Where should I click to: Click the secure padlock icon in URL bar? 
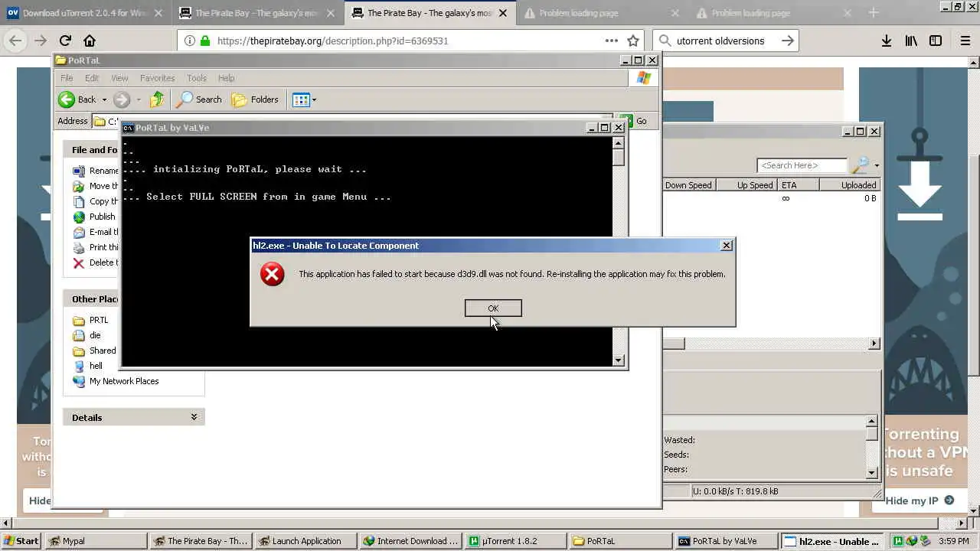[x=204, y=41]
